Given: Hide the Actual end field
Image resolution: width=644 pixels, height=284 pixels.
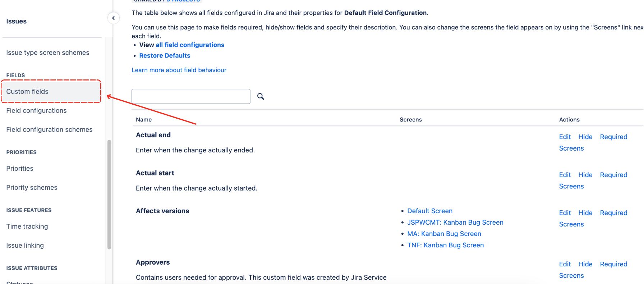Looking at the screenshot, I should 585,137.
